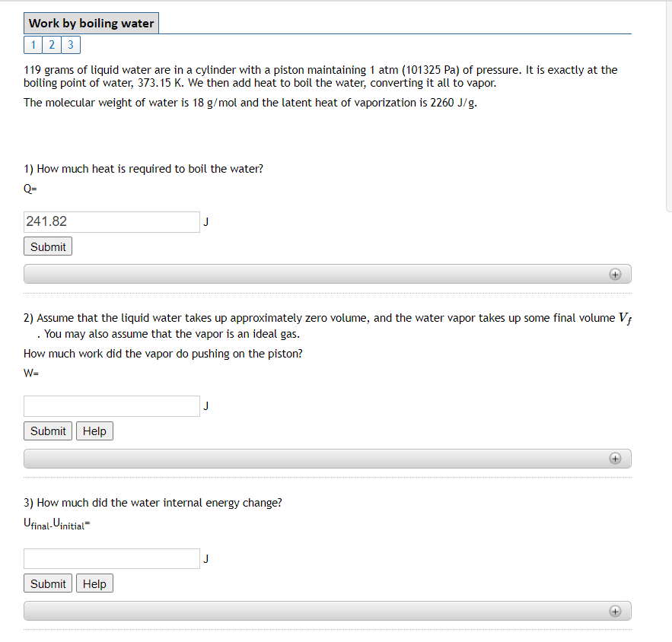This screenshot has width=672, height=642.
Task: Expand the feedback bar under question 3
Action: (327, 610)
